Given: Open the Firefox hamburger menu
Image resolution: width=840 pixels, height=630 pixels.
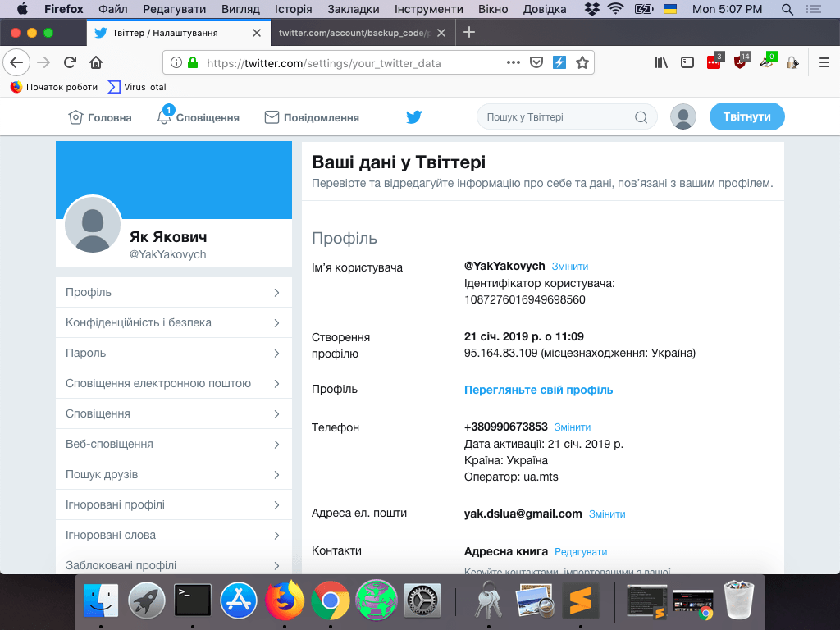Looking at the screenshot, I should click(824, 62).
